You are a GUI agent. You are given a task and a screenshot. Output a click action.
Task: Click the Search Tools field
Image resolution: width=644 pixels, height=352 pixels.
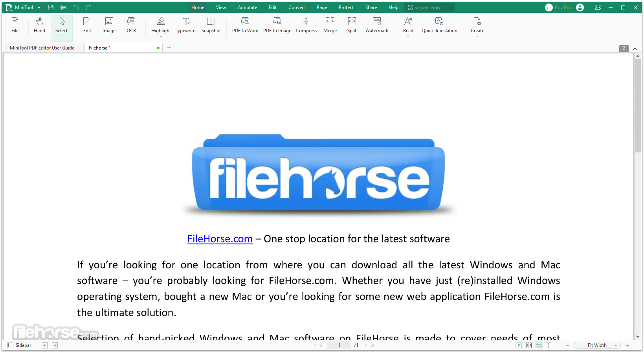pos(429,7)
